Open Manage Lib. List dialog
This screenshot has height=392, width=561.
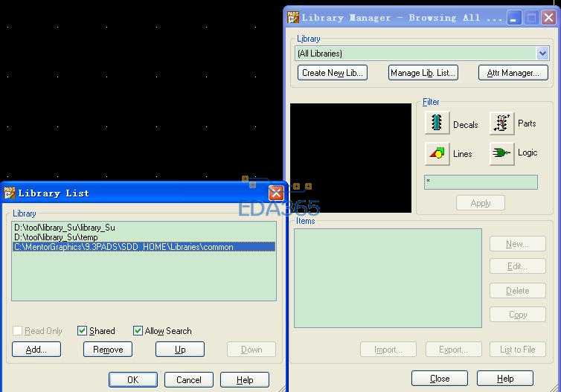click(423, 73)
